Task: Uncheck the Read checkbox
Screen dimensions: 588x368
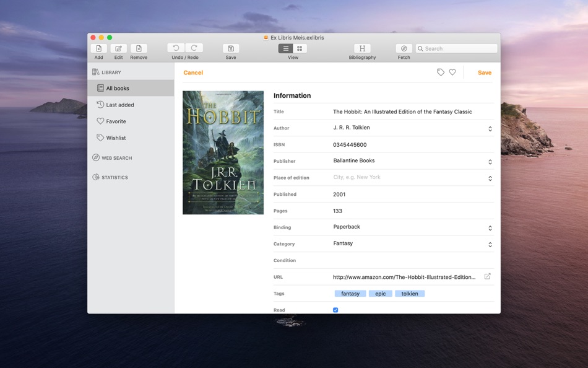Action: pos(335,310)
